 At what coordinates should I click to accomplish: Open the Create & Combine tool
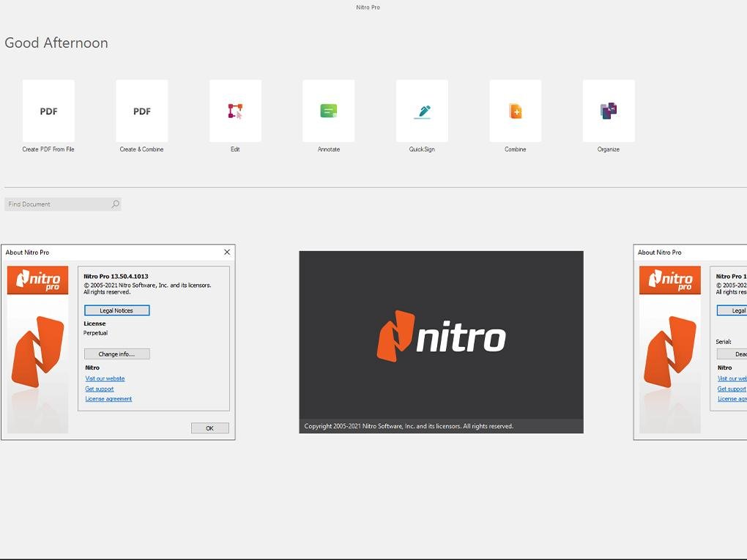click(141, 111)
